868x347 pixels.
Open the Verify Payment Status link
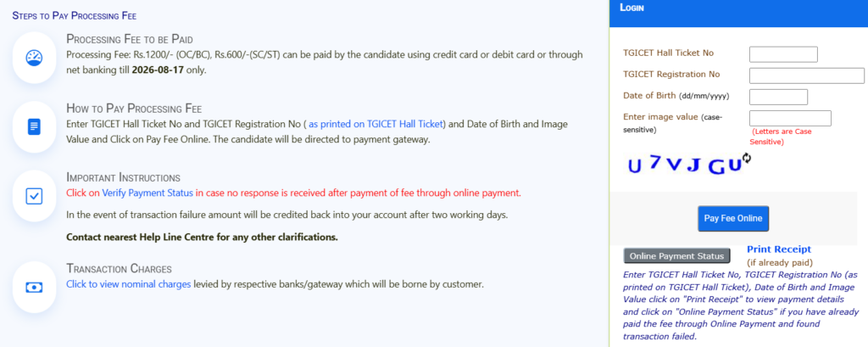(147, 193)
